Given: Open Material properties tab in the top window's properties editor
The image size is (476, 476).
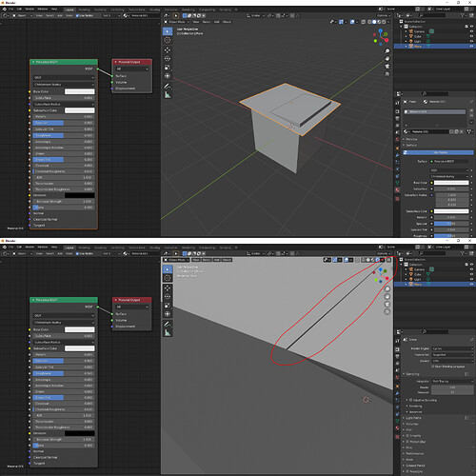Looking at the screenshot, I should click(x=397, y=189).
